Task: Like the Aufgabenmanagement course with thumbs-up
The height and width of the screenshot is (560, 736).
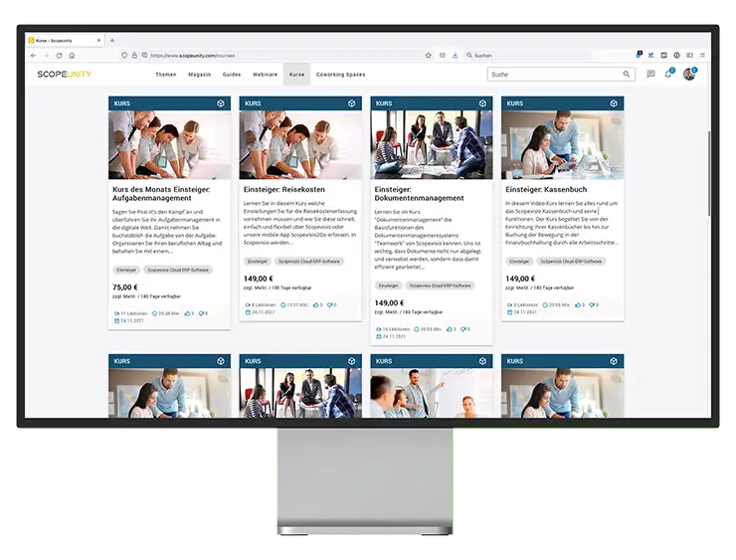Action: coord(187,313)
